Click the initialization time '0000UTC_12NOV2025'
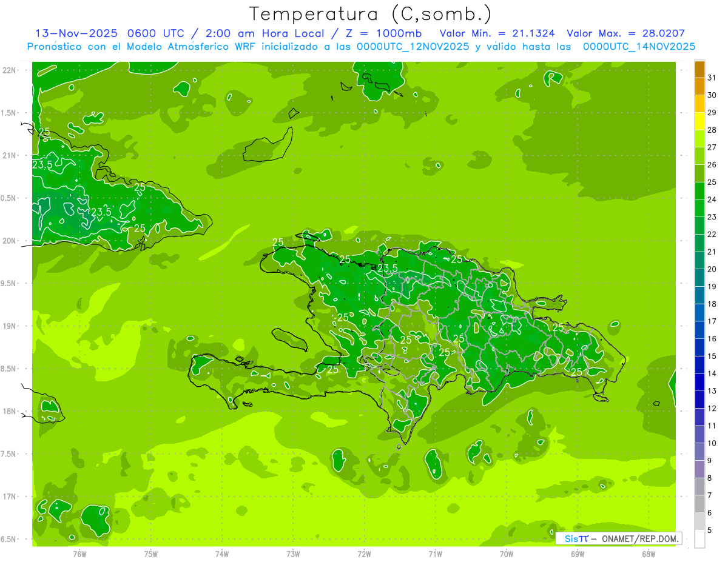The height and width of the screenshot is (562, 728). (413, 47)
